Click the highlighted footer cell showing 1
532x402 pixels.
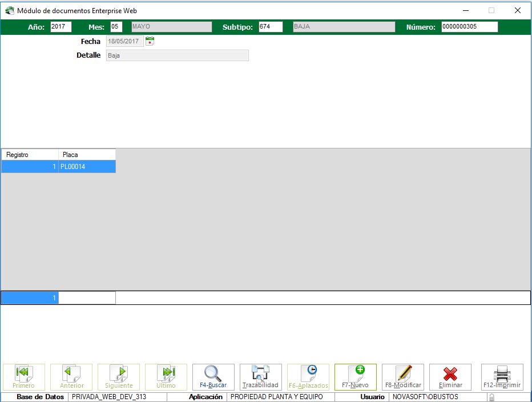pos(30,298)
